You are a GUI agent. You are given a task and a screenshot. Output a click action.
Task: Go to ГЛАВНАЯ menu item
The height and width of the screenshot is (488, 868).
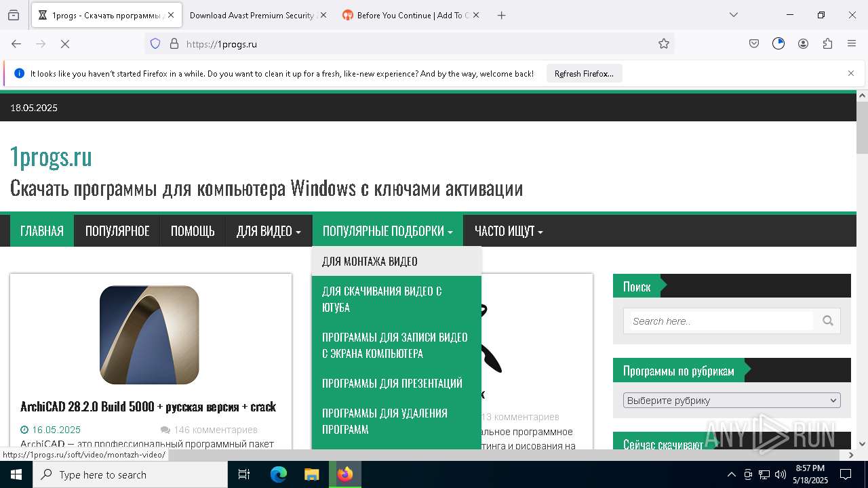(x=42, y=231)
